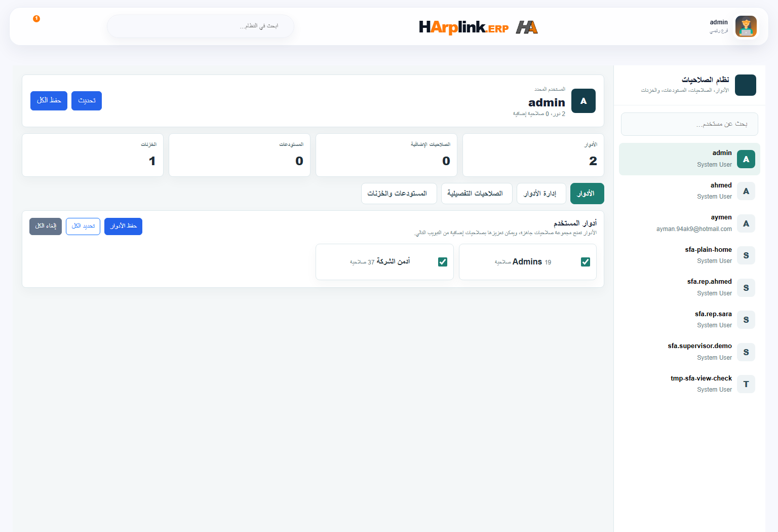Viewport: 778px width, 532px height.
Task: Click the الصلاحيات الإضافية stat card
Action: point(386,155)
